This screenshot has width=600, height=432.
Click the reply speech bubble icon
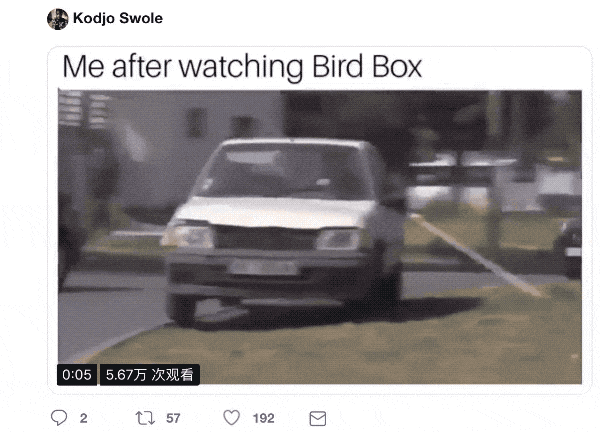pos(59,418)
